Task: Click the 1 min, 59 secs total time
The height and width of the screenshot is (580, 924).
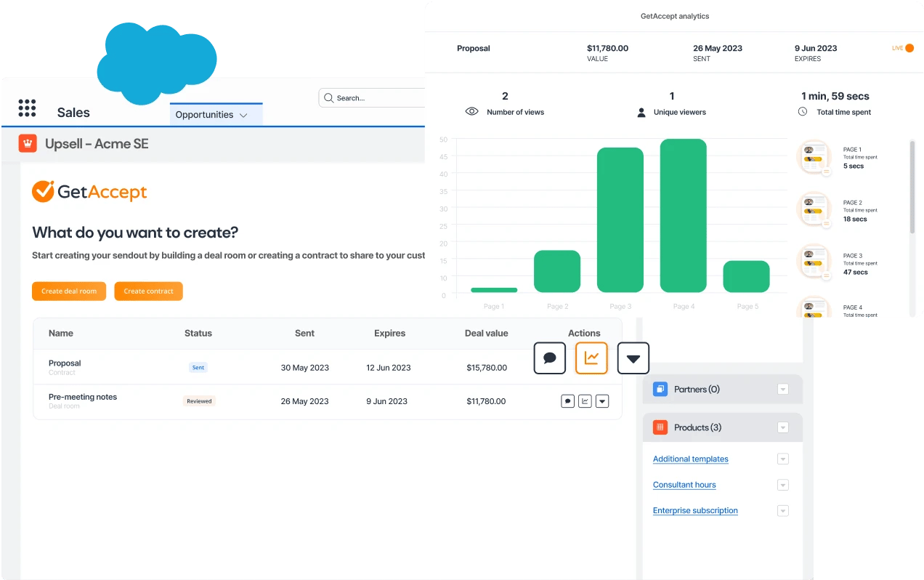Action: pyautogui.click(x=835, y=96)
